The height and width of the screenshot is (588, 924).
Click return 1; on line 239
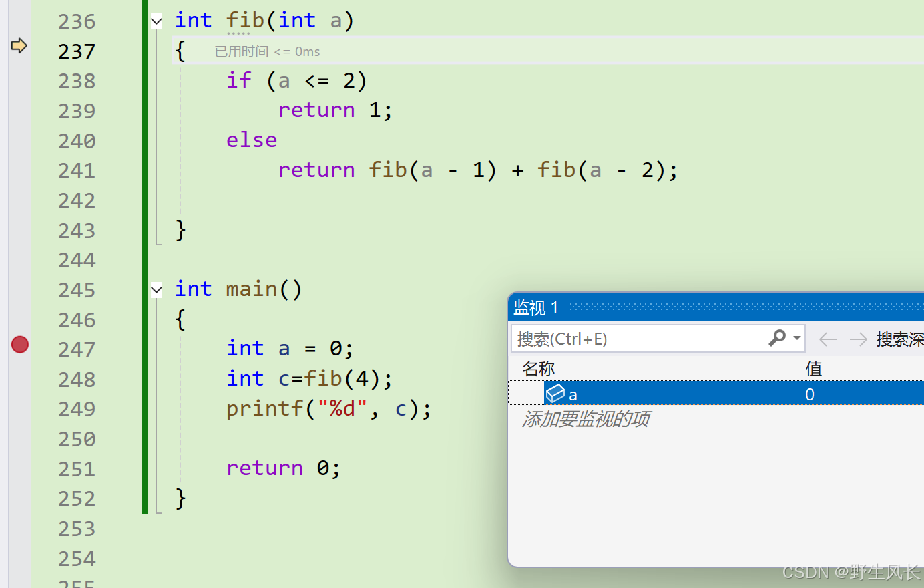click(335, 110)
